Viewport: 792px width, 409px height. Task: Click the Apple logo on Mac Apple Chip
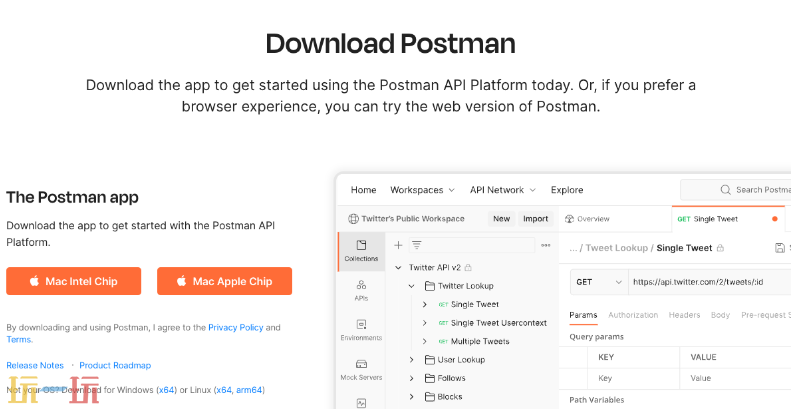click(x=181, y=281)
